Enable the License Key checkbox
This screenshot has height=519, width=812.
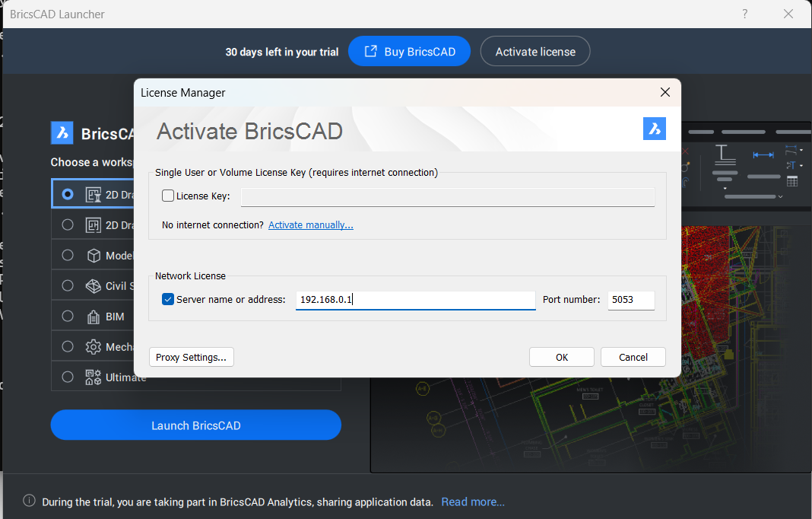point(168,196)
